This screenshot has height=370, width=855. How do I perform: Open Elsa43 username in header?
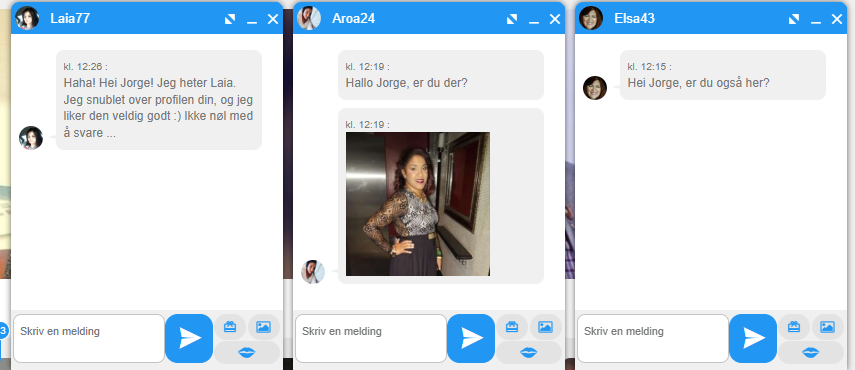tap(634, 19)
